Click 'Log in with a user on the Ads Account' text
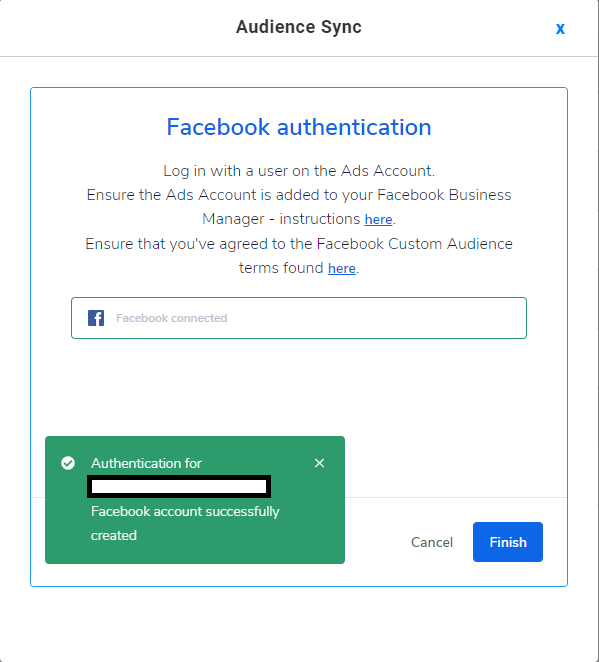599x662 pixels. point(299,171)
